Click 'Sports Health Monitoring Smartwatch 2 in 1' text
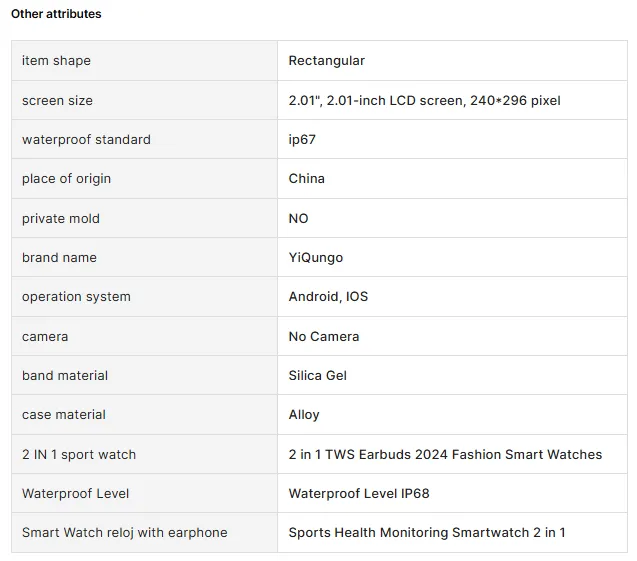 pos(426,533)
